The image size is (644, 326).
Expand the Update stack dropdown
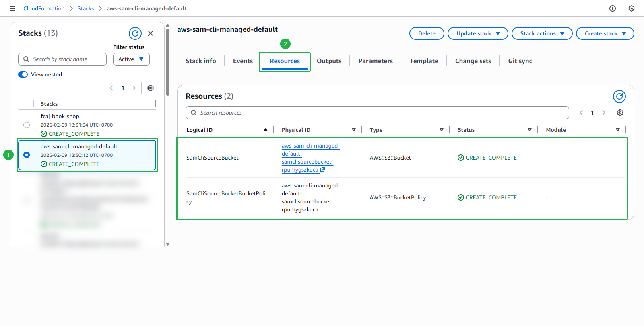click(478, 33)
